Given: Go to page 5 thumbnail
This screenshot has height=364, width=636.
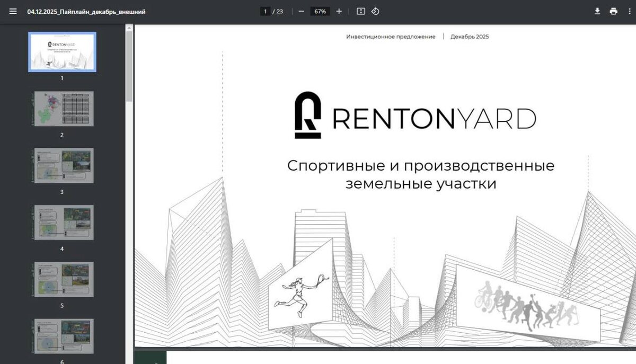Looking at the screenshot, I should 64,279.
